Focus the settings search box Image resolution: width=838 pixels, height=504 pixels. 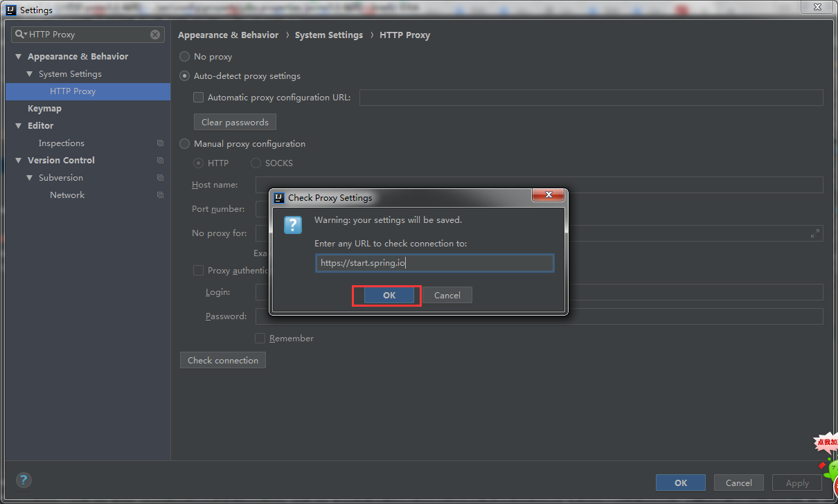click(88, 35)
